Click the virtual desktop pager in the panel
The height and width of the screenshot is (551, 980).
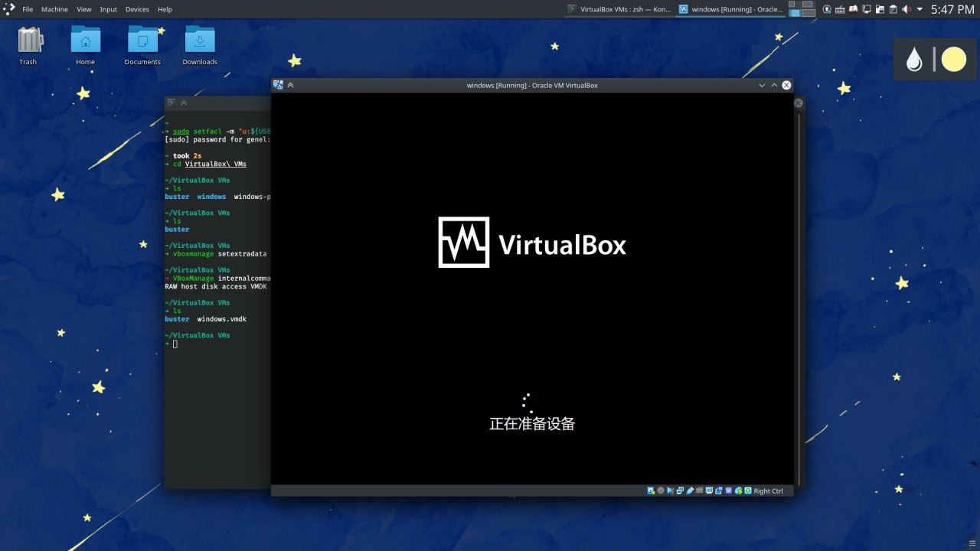click(x=803, y=9)
